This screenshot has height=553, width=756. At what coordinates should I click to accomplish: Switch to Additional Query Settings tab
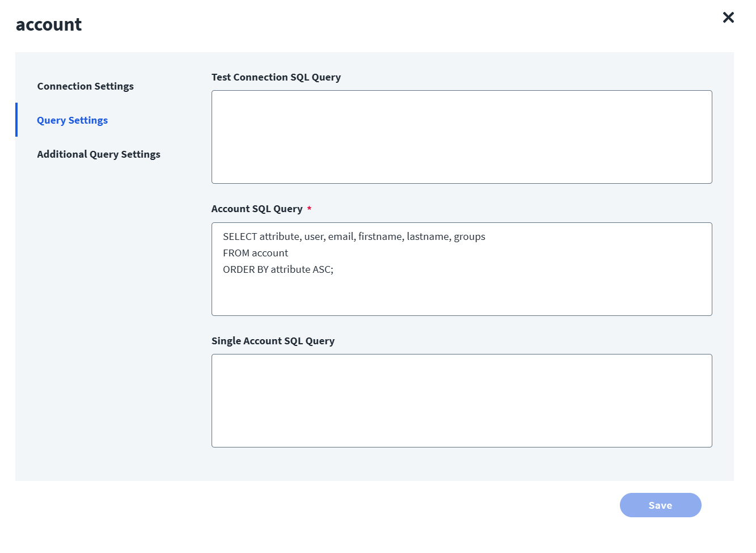tap(99, 154)
